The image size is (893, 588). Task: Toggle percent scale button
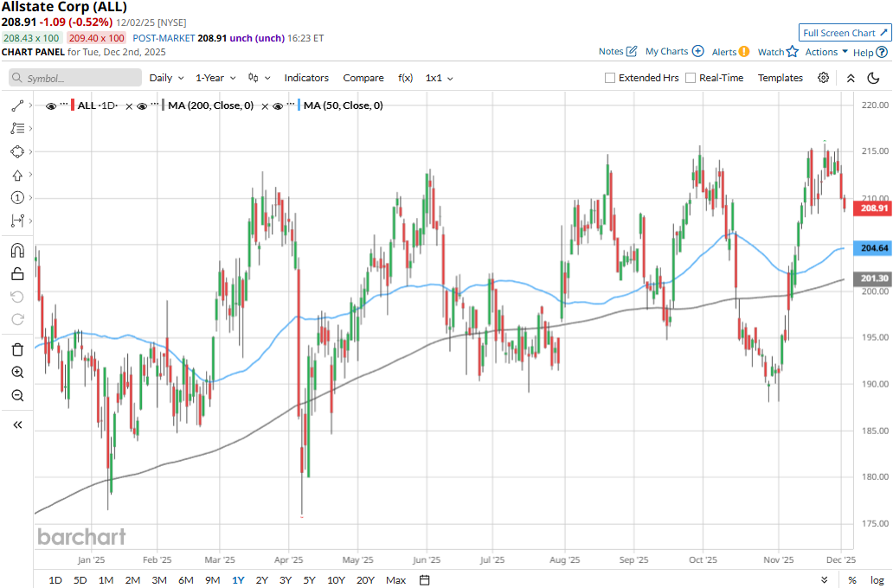tap(852, 580)
